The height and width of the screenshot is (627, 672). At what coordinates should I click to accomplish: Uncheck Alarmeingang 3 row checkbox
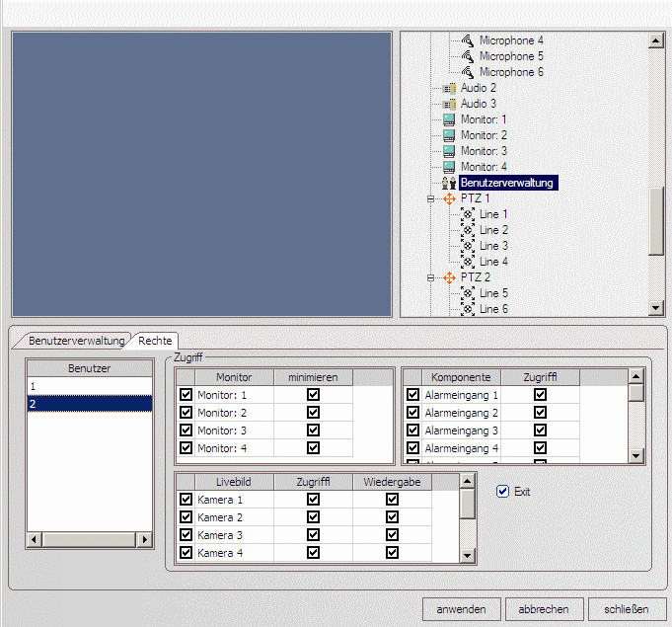pyautogui.click(x=412, y=431)
